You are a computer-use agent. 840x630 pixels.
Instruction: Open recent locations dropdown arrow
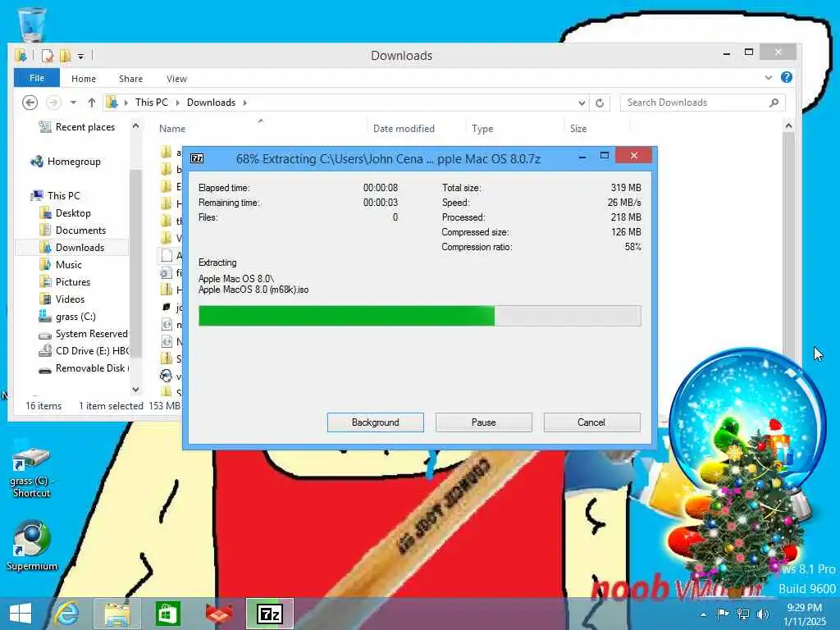[x=73, y=103]
